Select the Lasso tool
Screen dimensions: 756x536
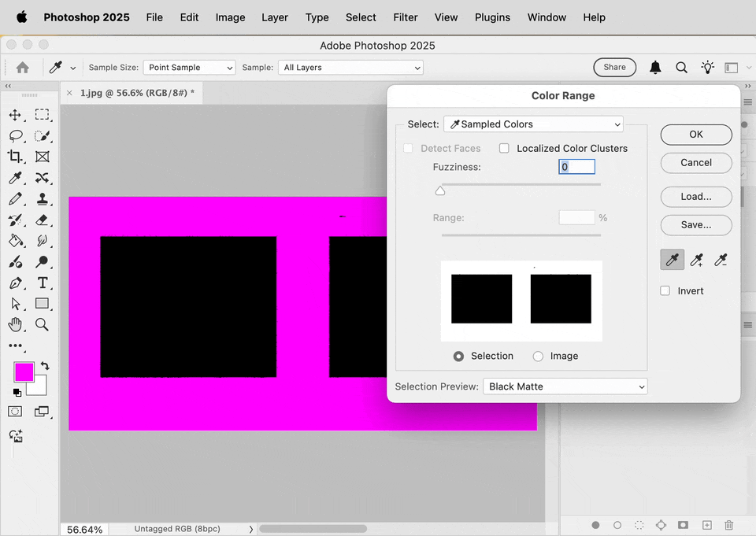click(16, 136)
